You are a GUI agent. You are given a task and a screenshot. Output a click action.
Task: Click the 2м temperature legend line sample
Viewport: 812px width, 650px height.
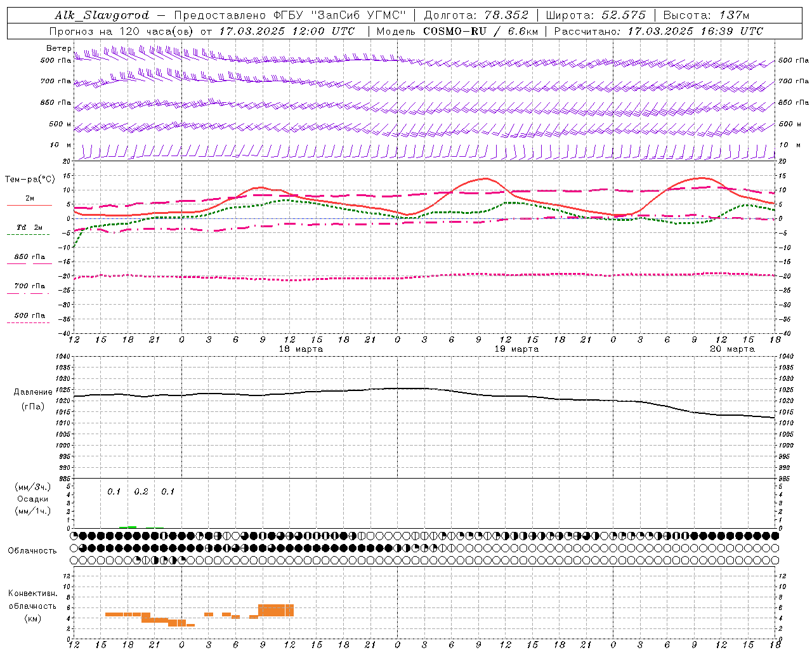pyautogui.click(x=29, y=205)
